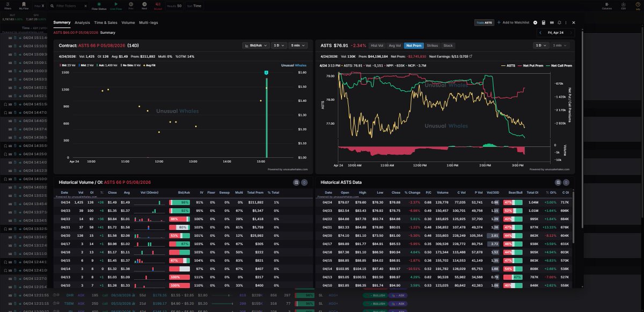Open the 1 min interval dropdown
The image size is (644, 312).
click(561, 46)
